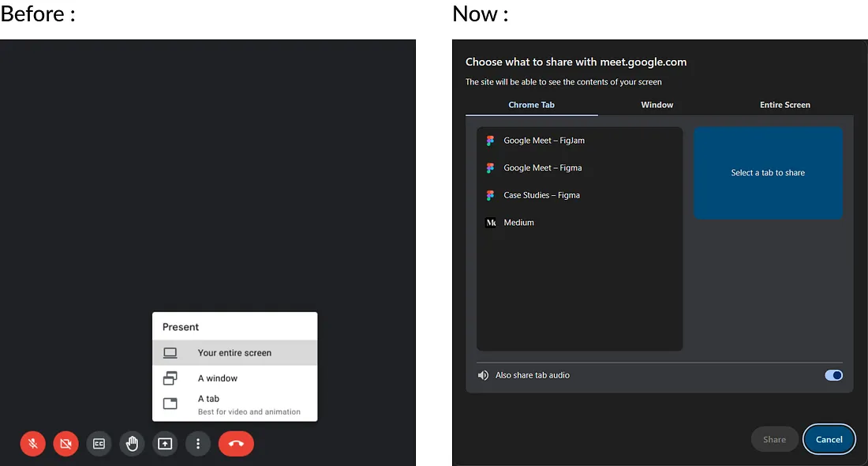The image size is (868, 466).
Task: Select Chrome Tab in the share dialog
Action: (x=531, y=104)
